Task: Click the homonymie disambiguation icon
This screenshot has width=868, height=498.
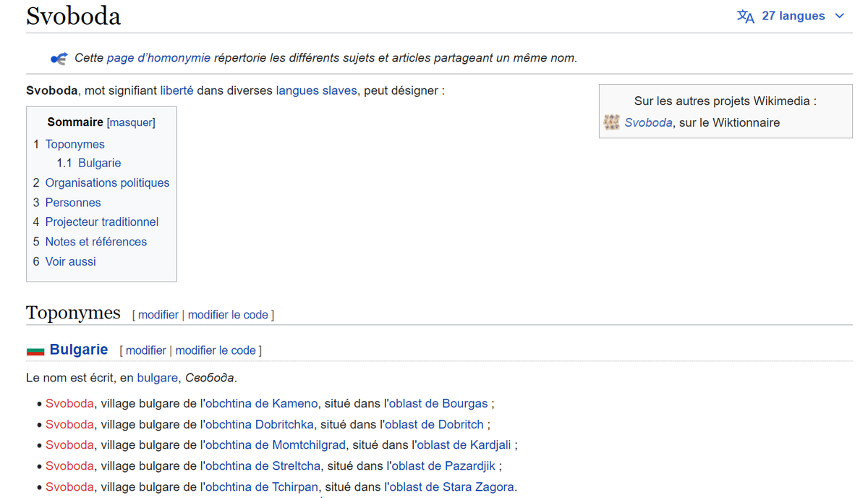Action: pos(59,58)
